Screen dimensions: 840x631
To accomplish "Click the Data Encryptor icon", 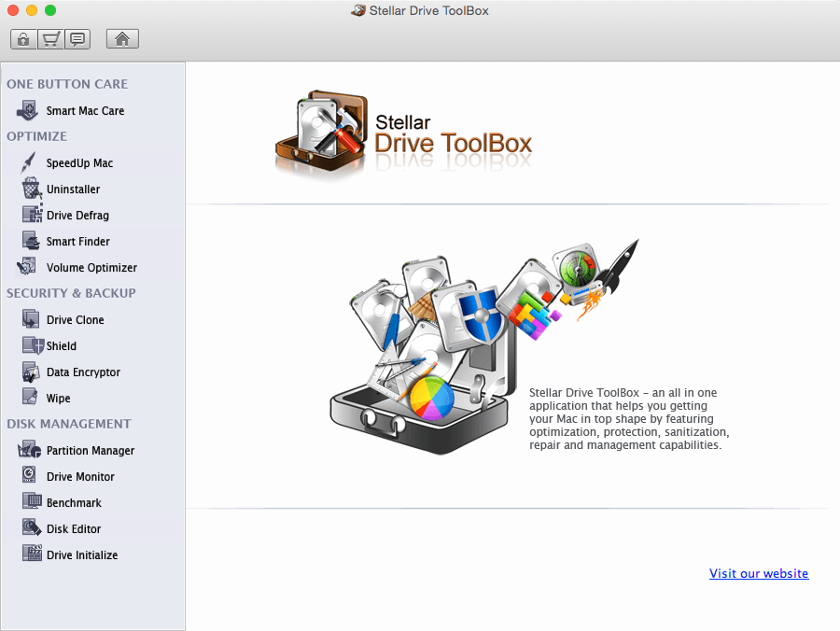I will 31,372.
